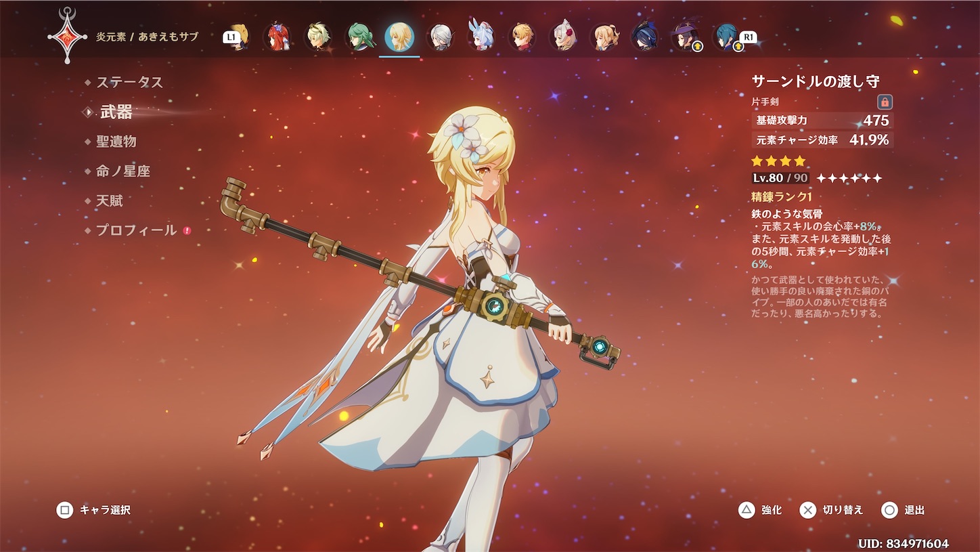The width and height of the screenshot is (980, 552).
Task: Click the four-star rarity rating
Action: [x=779, y=161]
